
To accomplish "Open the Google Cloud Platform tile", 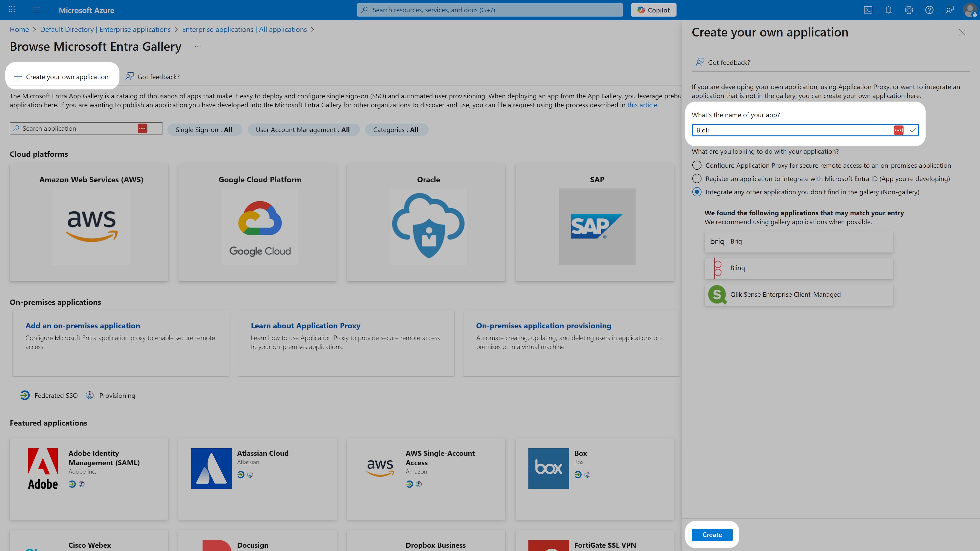I will point(258,222).
